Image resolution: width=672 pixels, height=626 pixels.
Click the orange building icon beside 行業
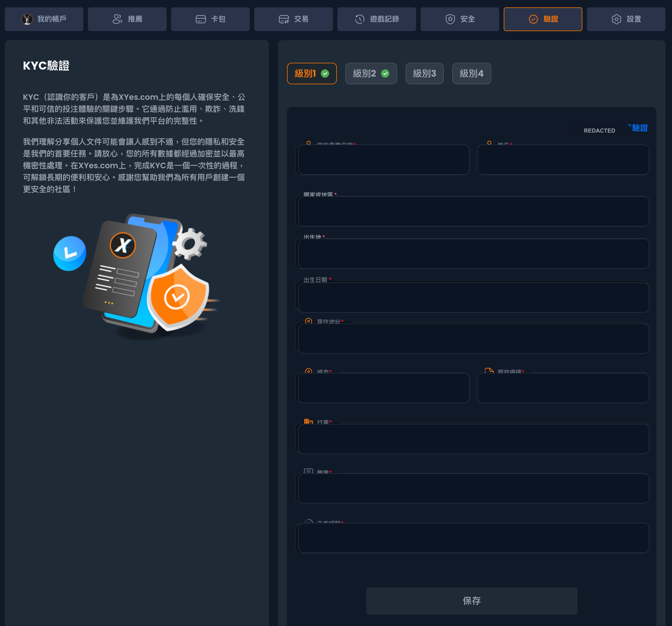coord(308,422)
